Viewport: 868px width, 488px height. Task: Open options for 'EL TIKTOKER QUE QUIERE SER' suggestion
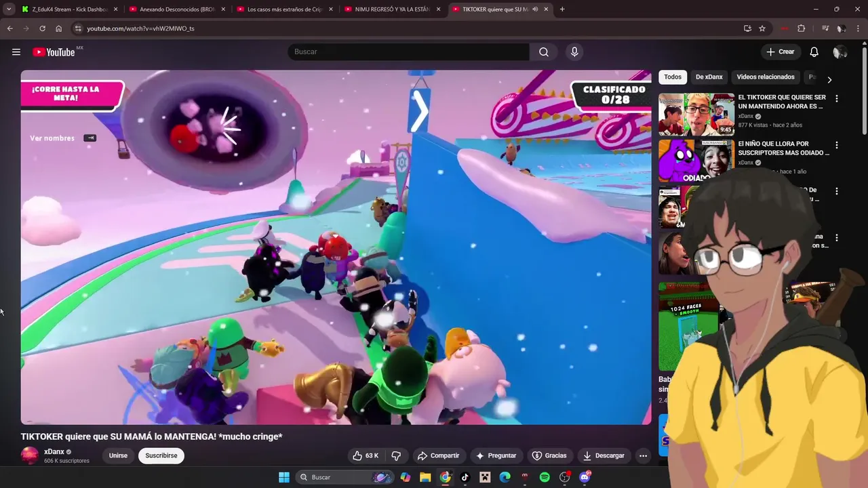tap(836, 98)
